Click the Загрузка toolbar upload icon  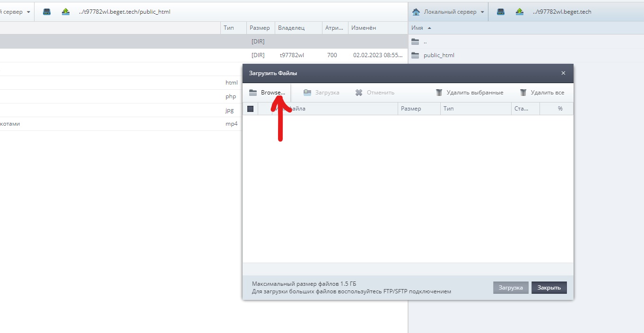[307, 93]
